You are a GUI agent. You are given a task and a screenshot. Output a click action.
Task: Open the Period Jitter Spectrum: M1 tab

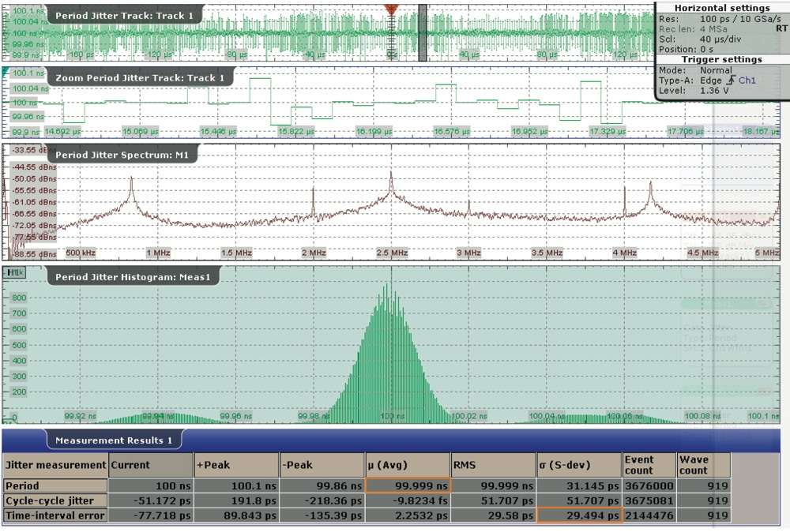click(x=122, y=155)
